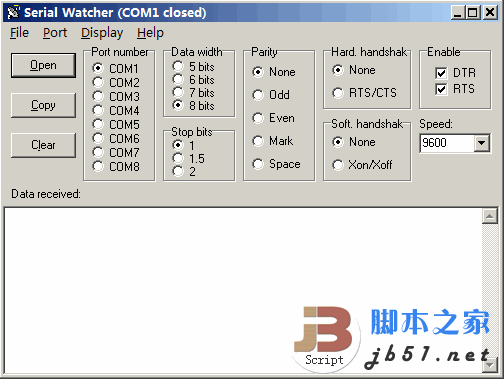The width and height of the screenshot is (504, 379).
Task: Click inside the Data received text area
Action: pos(243,290)
